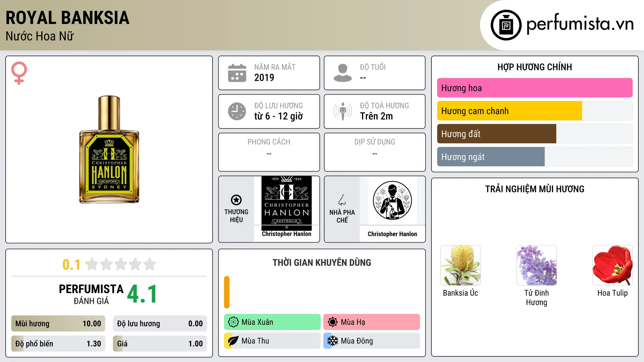Select the Mùa Hạ season bar
Image resolution: width=644 pixels, height=362 pixels.
372,322
